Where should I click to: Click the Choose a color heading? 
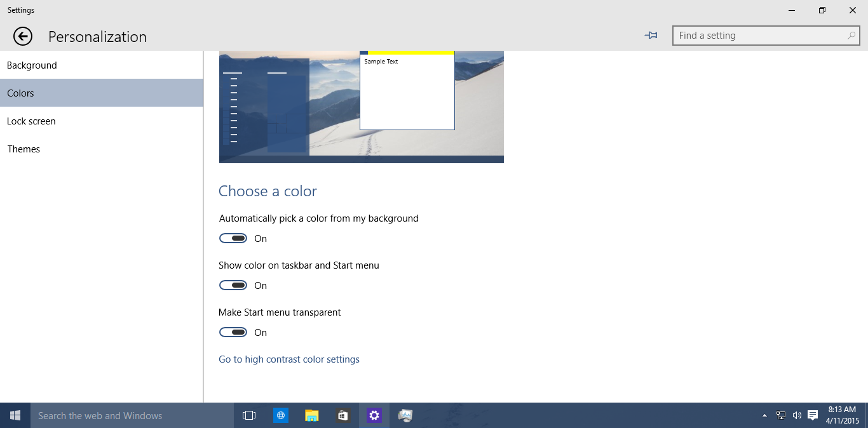268,191
